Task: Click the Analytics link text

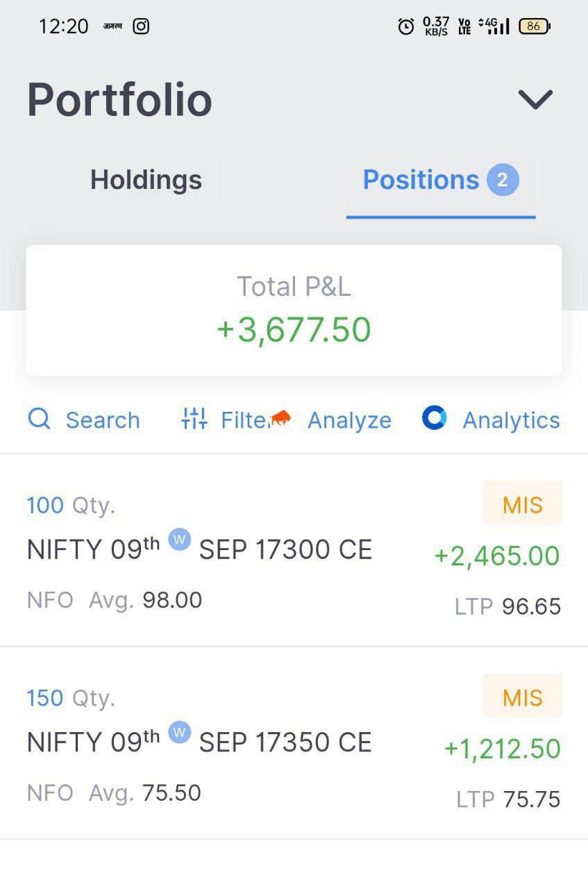Action: point(511,420)
